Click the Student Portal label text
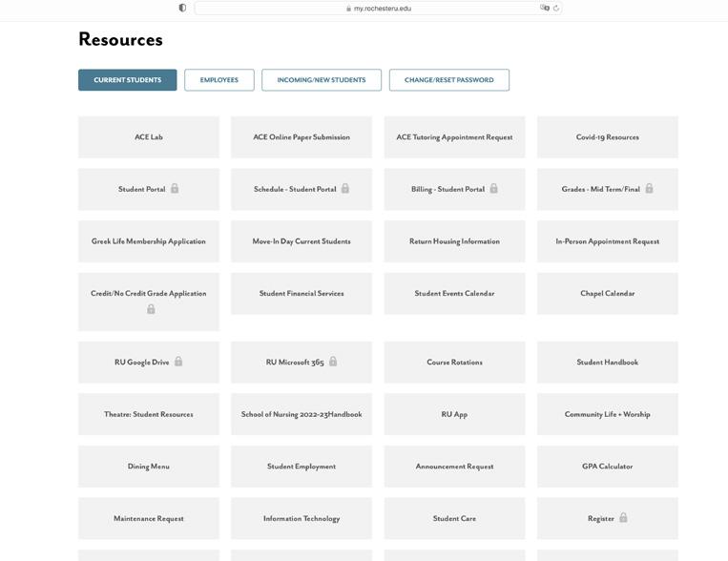The image size is (728, 561). (141, 189)
